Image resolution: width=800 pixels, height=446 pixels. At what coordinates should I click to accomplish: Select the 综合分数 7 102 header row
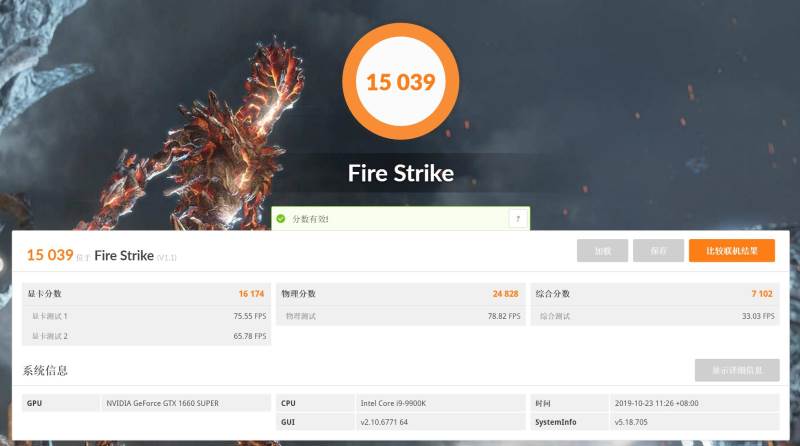coord(655,294)
